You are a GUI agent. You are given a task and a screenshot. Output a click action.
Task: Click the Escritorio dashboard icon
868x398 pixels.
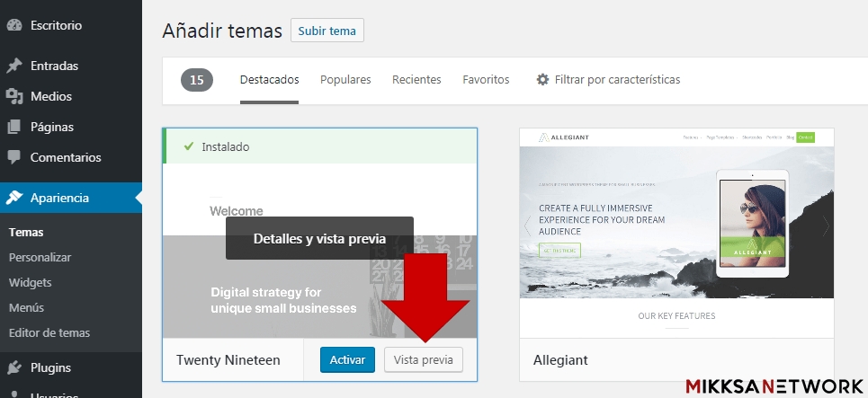pos(14,26)
